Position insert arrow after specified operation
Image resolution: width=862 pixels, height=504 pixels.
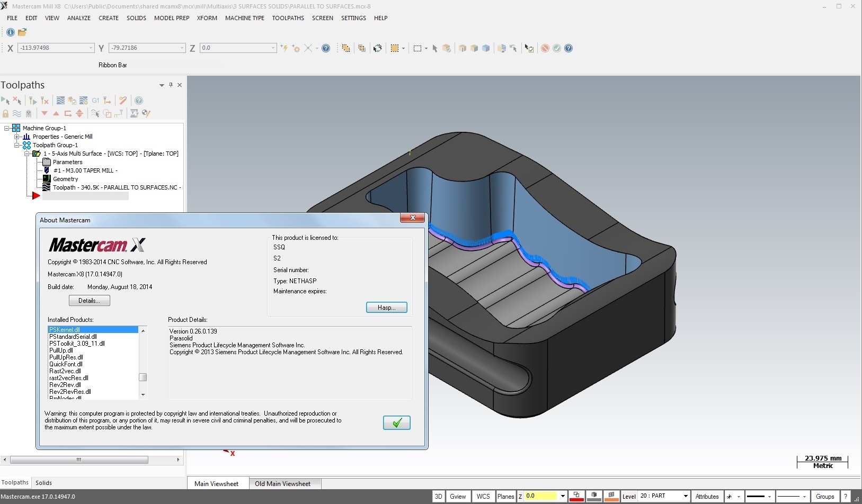(68, 113)
